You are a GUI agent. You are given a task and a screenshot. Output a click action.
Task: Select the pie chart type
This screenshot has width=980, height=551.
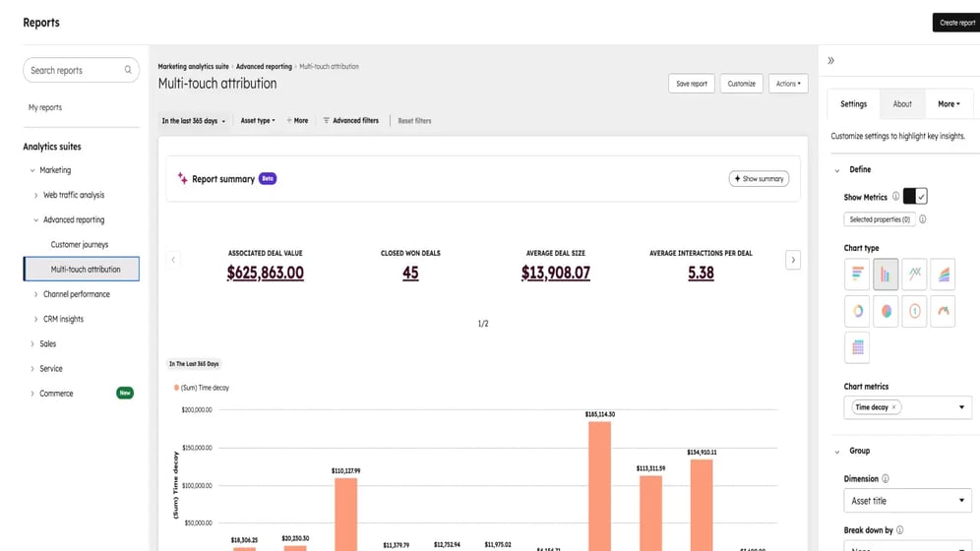pos(886,311)
